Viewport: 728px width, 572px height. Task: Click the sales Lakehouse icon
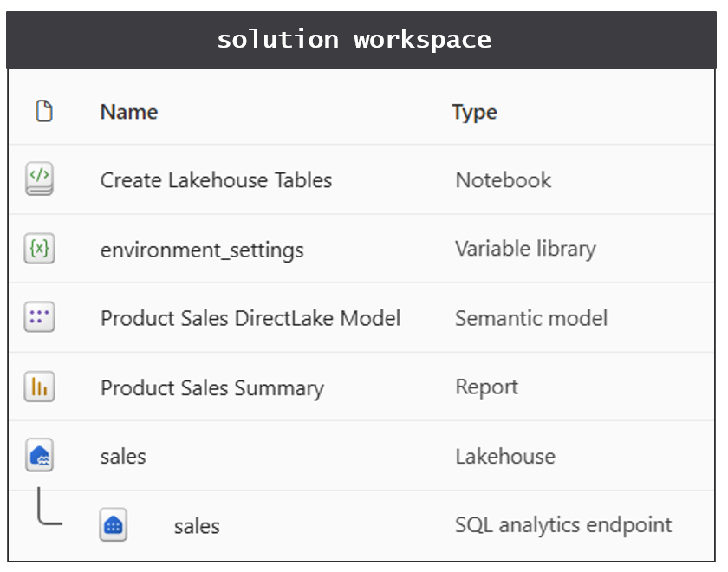(x=39, y=455)
